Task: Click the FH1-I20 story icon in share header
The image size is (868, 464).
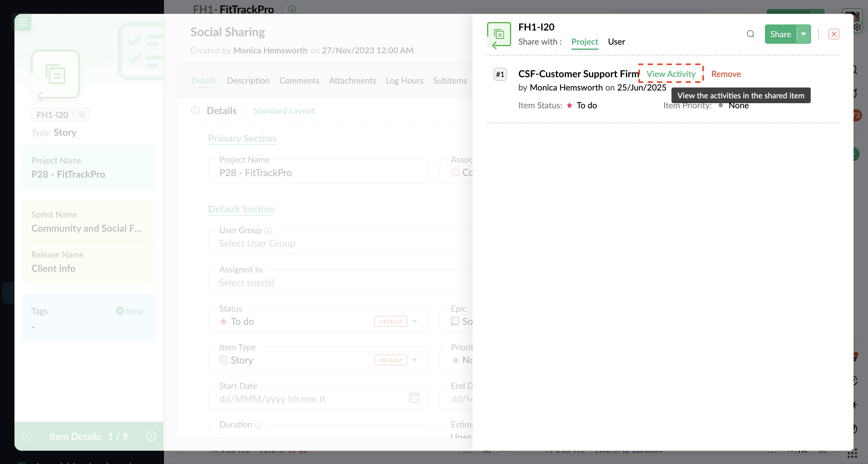Action: [499, 35]
